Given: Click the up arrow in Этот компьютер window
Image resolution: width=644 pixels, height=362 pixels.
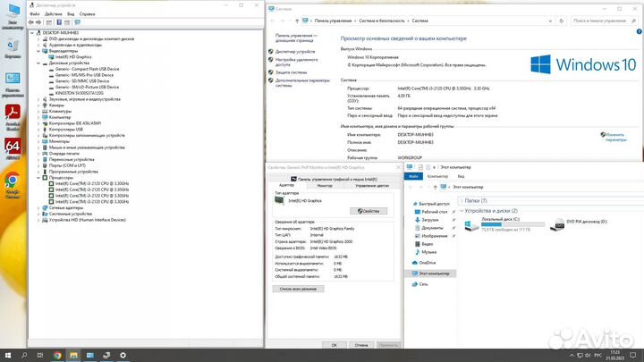Looking at the screenshot, I should (435, 187).
